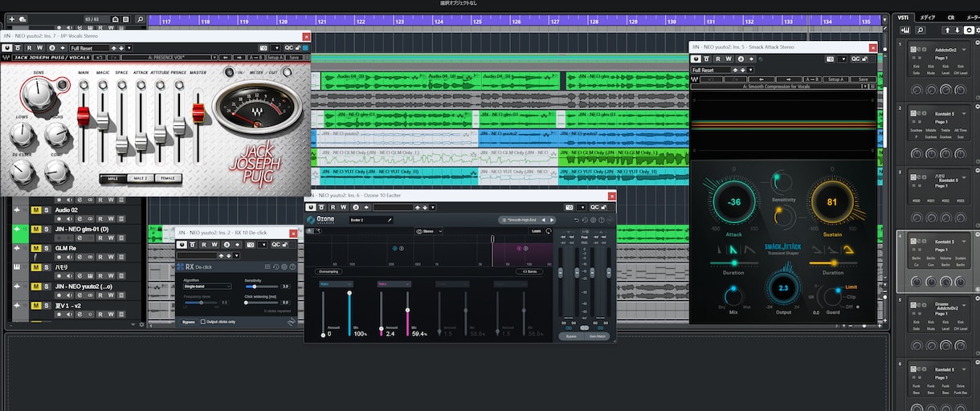The height and width of the screenshot is (411, 980).
Task: Check the Output clicks only checkbox
Action: coord(203,322)
